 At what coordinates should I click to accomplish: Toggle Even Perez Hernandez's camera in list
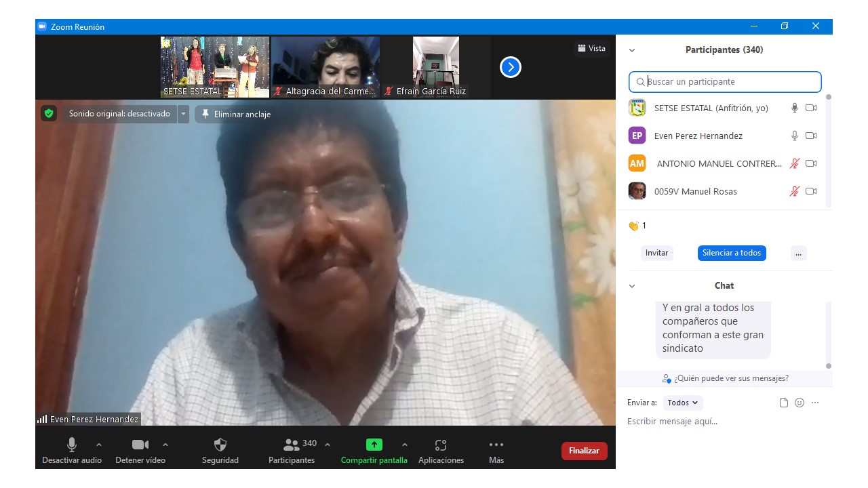811,136
